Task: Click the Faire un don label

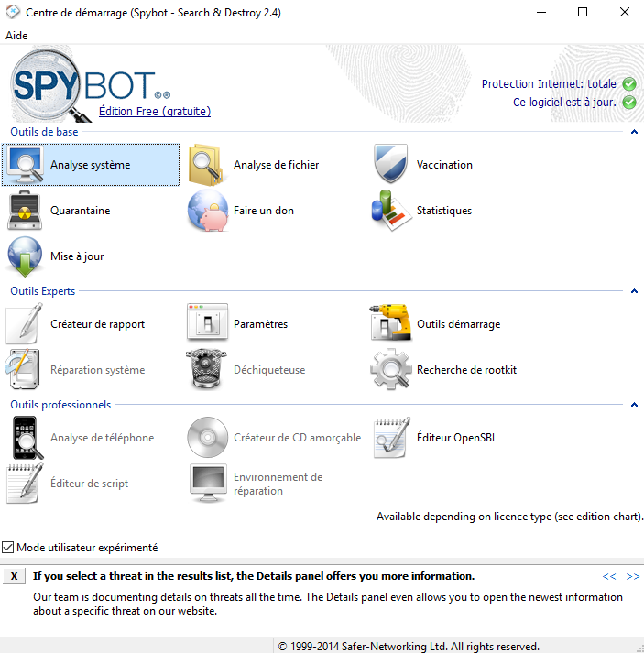Action: (264, 211)
